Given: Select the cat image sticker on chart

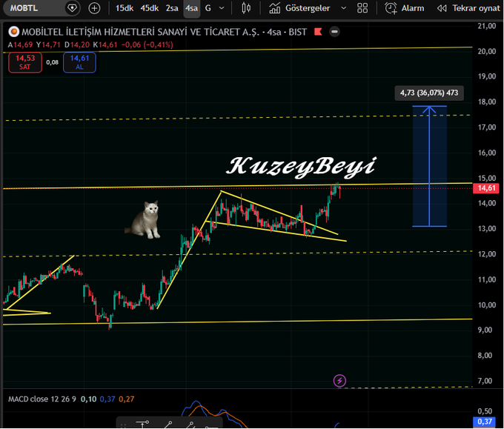Looking at the screenshot, I should [x=144, y=219].
